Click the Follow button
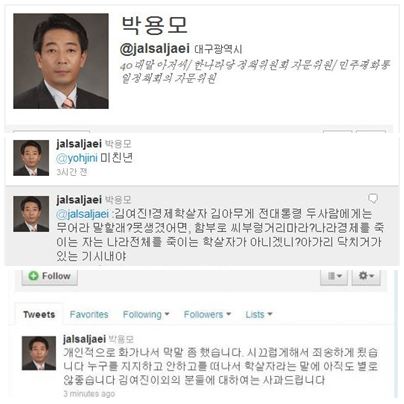This screenshot has width=404, height=404. click(x=50, y=276)
